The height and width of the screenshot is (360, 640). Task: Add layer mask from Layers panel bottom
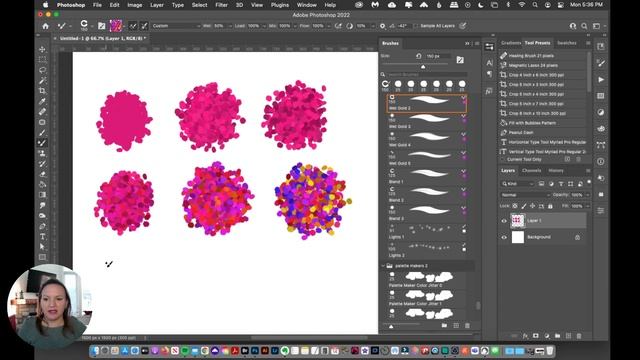(x=536, y=336)
